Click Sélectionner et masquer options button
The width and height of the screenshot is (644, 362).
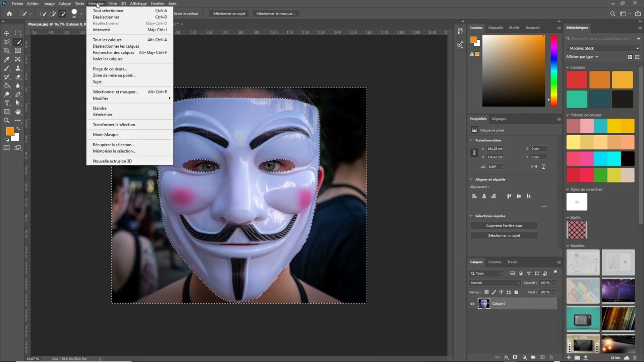pos(276,14)
